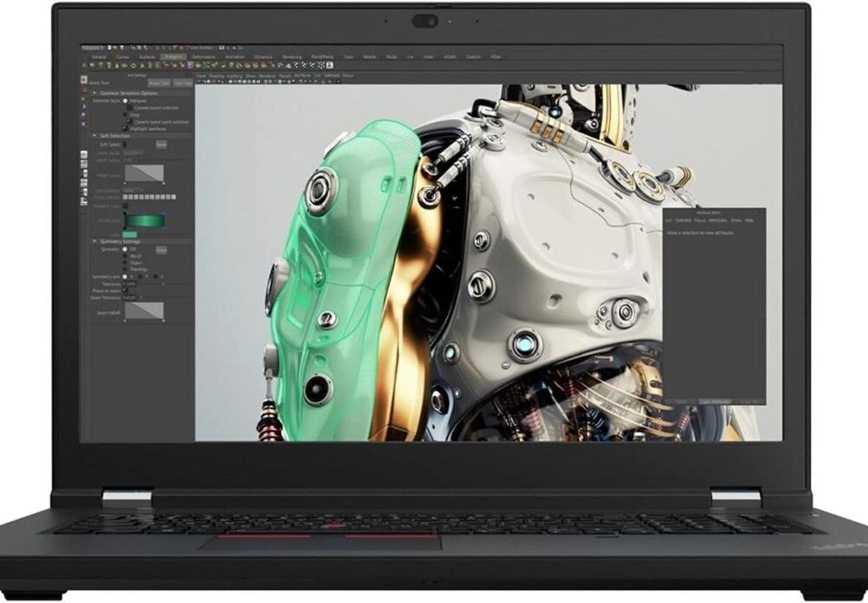Set Symmetry to Topology radio

[x=124, y=269]
